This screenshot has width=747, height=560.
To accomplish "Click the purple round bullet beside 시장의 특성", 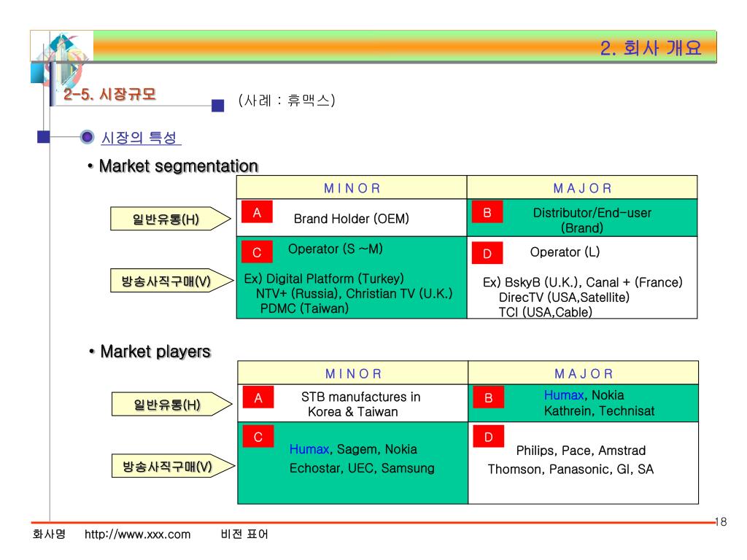I will (x=88, y=137).
